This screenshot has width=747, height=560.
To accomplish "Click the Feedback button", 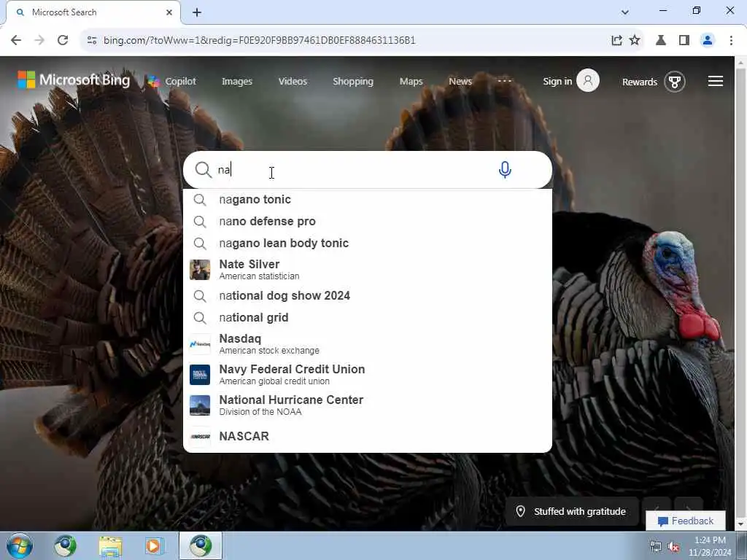I will pos(685,521).
